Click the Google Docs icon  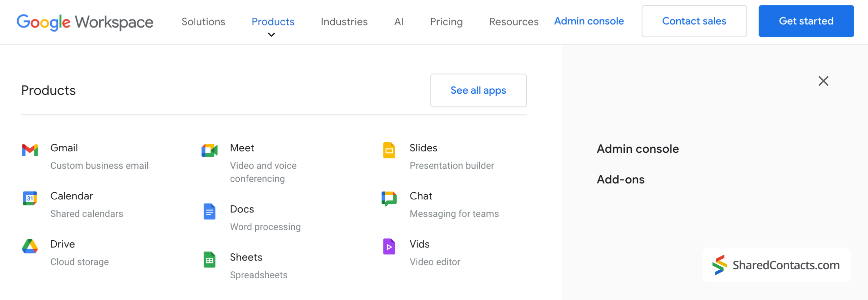tap(209, 211)
